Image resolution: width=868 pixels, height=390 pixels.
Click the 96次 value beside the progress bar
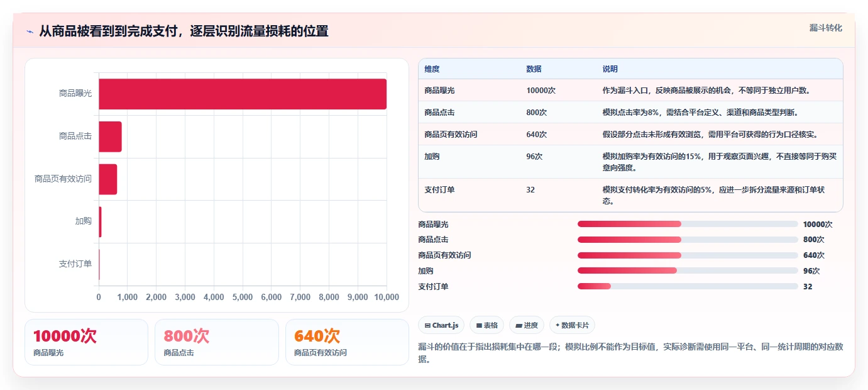coord(811,271)
